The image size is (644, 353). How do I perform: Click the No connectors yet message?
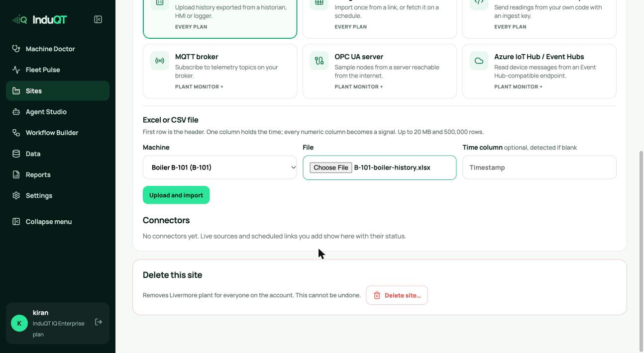(x=274, y=236)
